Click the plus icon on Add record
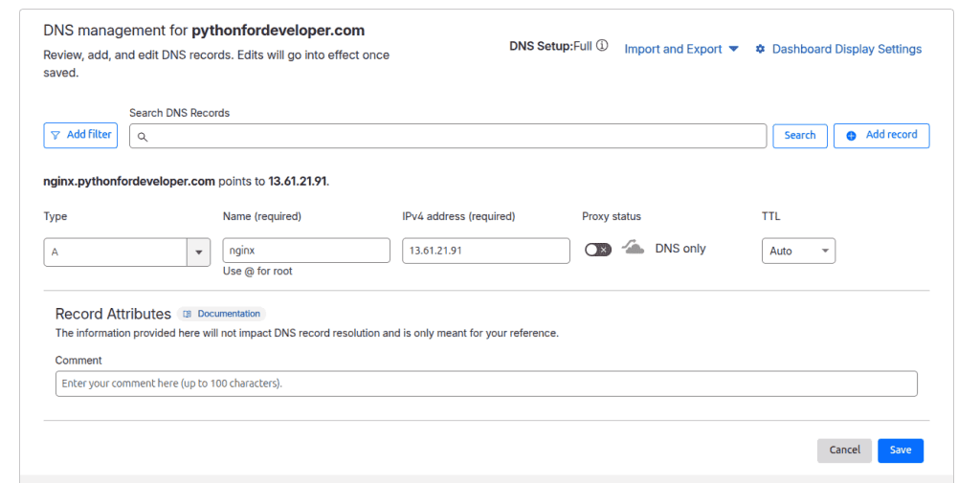980x483 pixels. pos(851,136)
